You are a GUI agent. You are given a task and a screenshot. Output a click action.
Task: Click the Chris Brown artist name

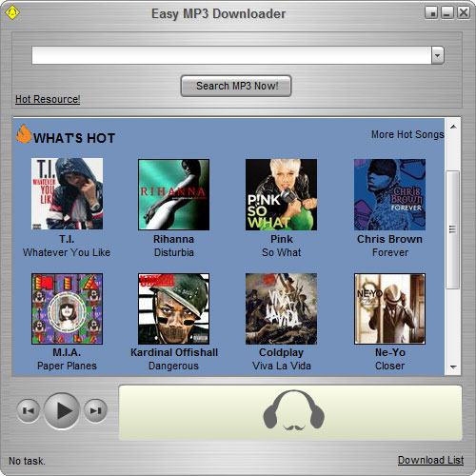(x=389, y=239)
